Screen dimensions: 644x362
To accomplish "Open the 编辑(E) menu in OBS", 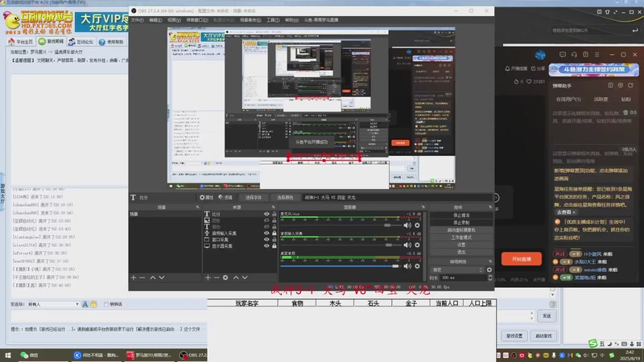I will tap(155, 20).
